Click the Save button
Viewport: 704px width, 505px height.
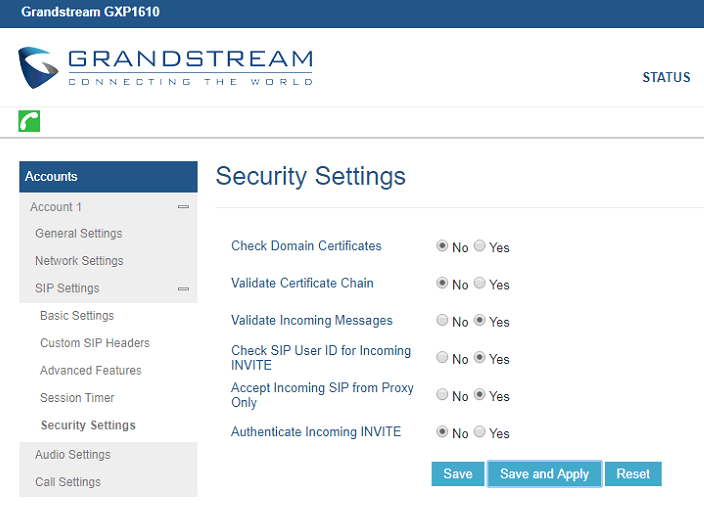[x=458, y=474]
